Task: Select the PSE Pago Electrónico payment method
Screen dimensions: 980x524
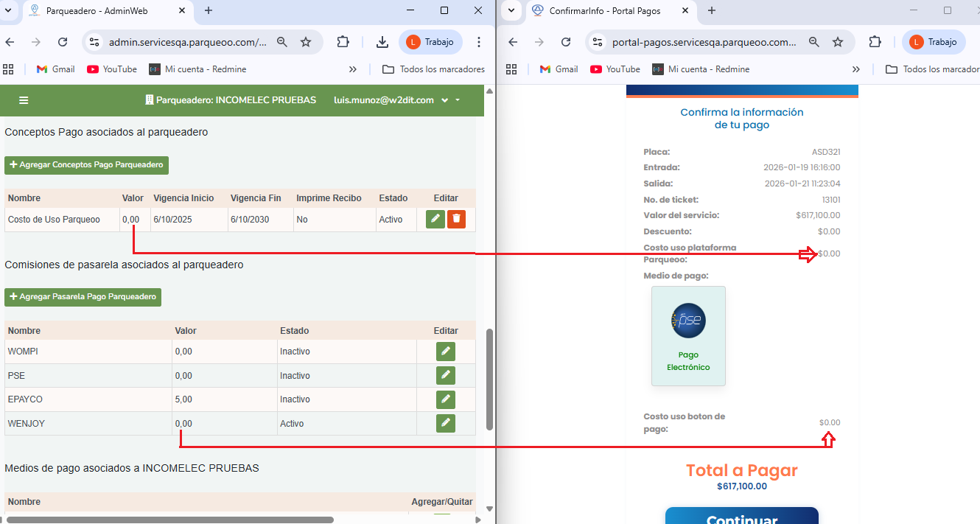Action: tap(688, 336)
